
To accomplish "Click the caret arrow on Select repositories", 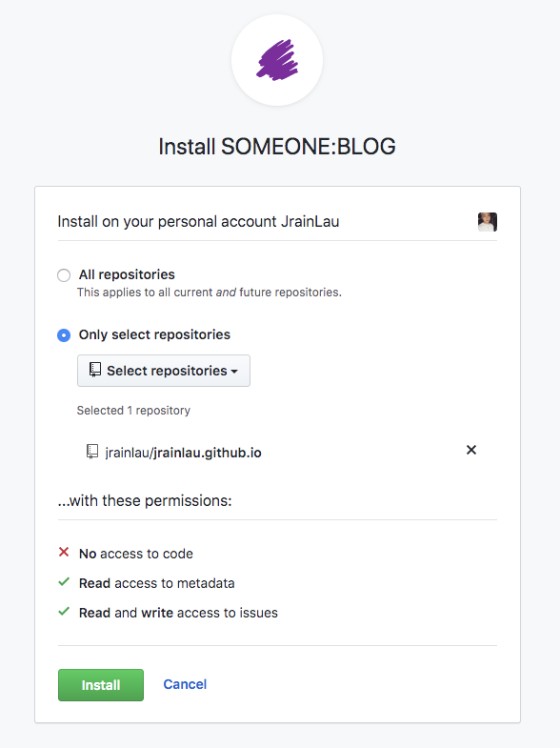I will pyautogui.click(x=234, y=371).
